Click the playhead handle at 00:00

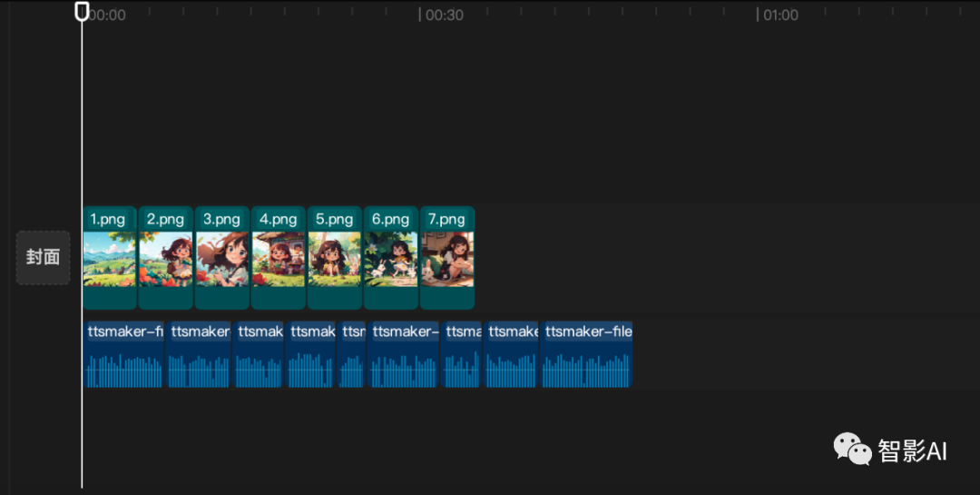click(x=82, y=11)
